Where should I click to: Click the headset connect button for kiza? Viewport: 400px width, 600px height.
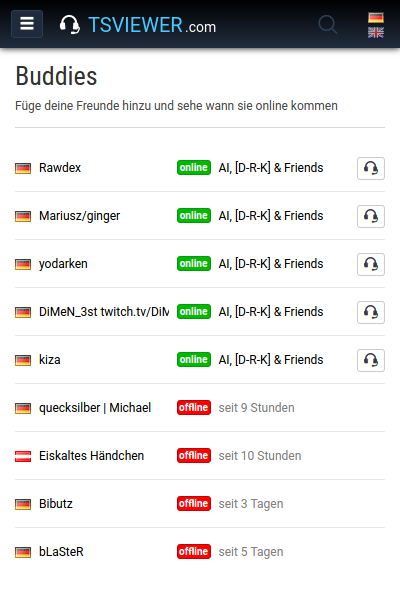click(x=371, y=360)
